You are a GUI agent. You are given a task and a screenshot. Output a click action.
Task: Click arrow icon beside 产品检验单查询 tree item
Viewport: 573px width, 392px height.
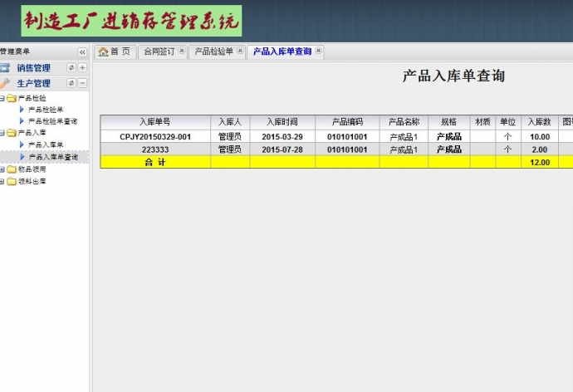coord(22,121)
